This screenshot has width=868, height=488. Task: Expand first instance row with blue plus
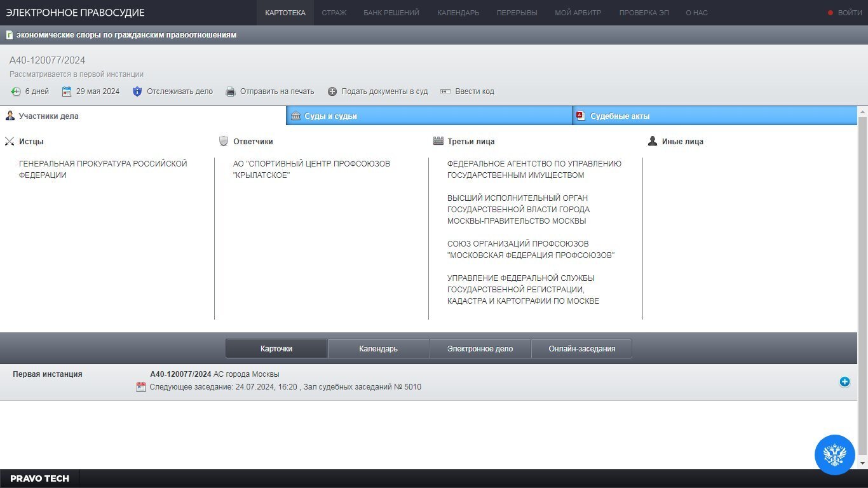(844, 382)
